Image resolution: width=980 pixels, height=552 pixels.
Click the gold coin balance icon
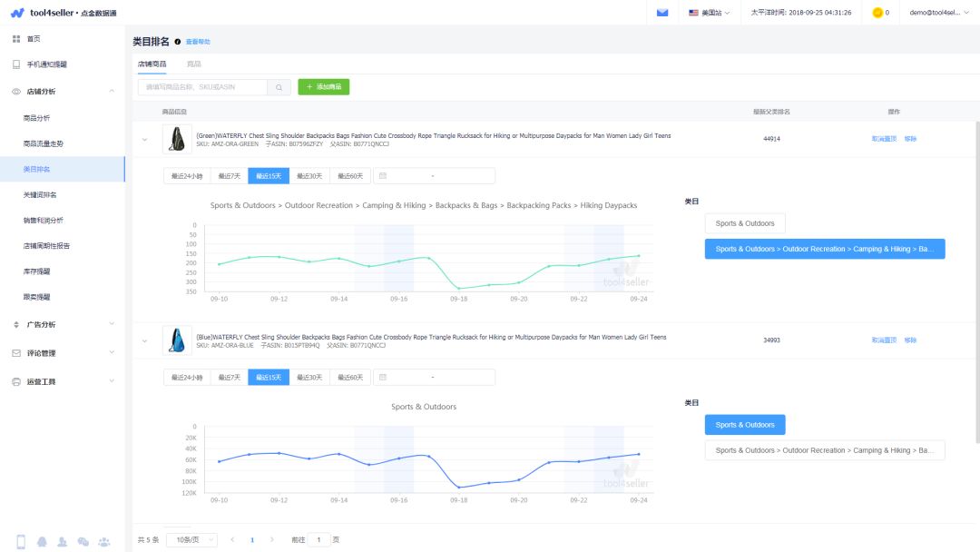[877, 13]
